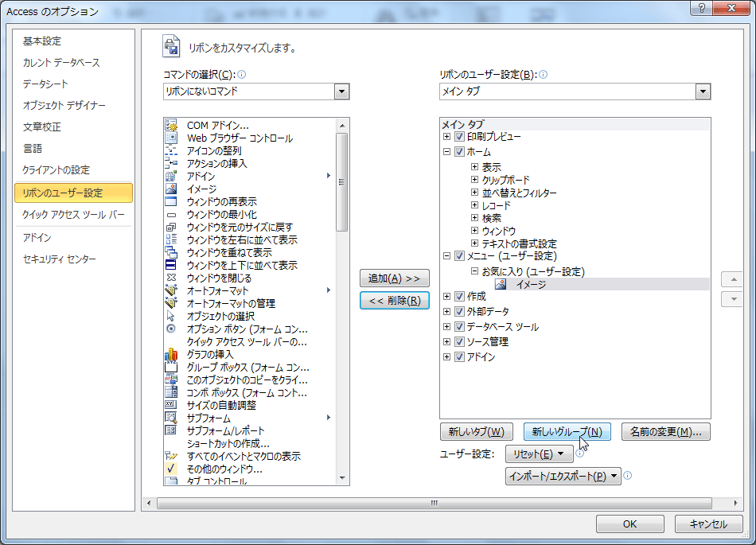The height and width of the screenshot is (545, 756).
Task: Uncheck the ソース管理 checkbox
Action: tap(459, 341)
